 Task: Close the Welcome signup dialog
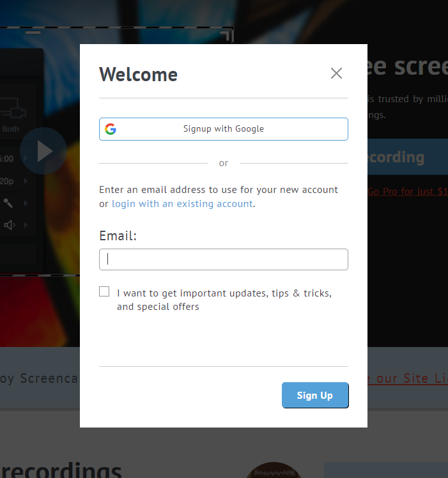336,73
